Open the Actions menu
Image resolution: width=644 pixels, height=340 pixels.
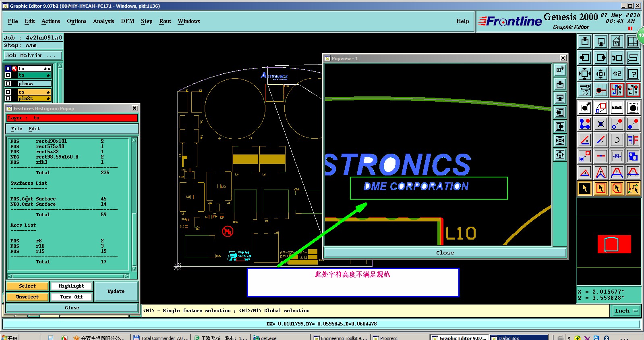pos(51,21)
